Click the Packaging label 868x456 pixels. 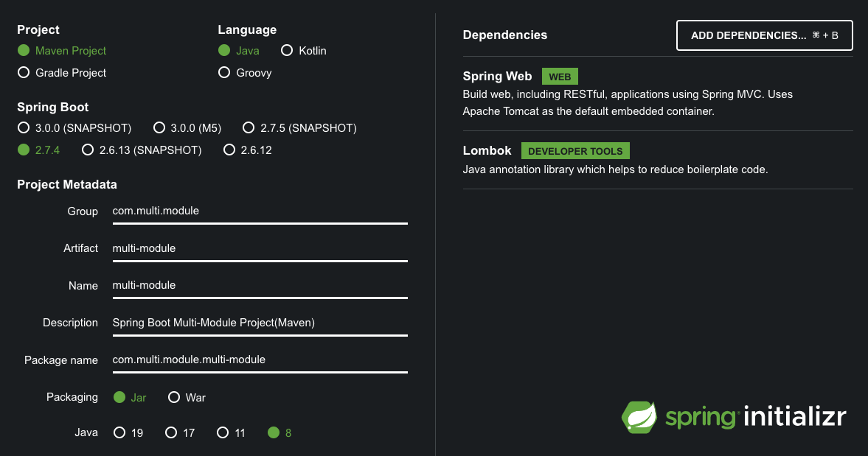coord(72,397)
